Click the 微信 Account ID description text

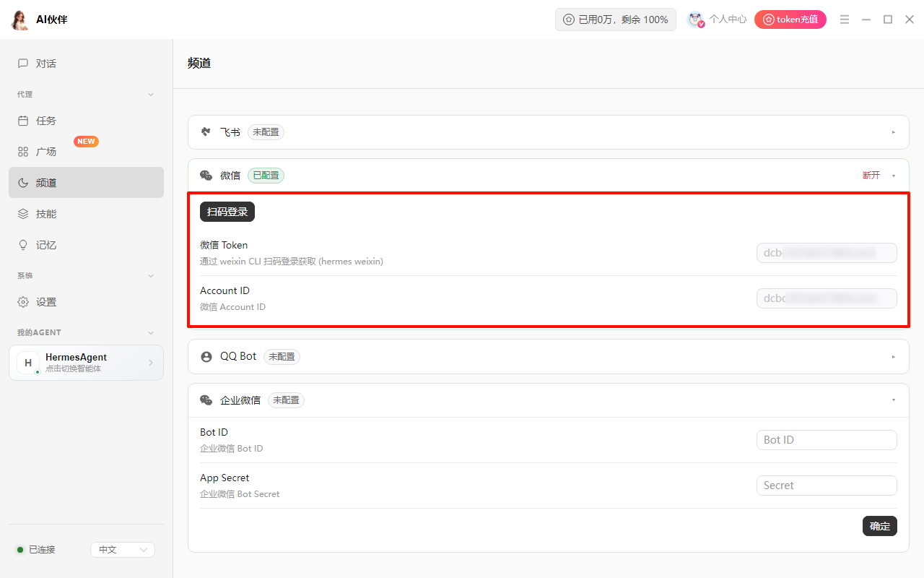tap(232, 307)
